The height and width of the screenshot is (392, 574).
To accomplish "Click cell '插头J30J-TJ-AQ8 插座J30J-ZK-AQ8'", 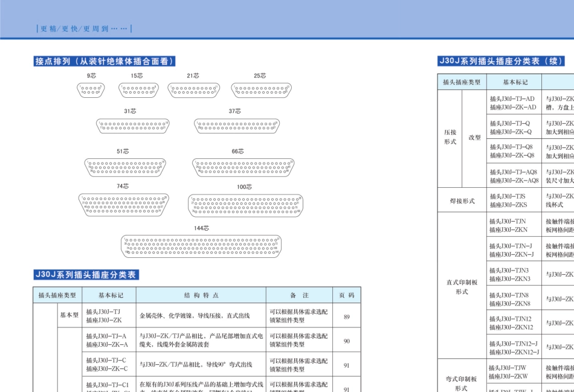I will click(x=514, y=176).
